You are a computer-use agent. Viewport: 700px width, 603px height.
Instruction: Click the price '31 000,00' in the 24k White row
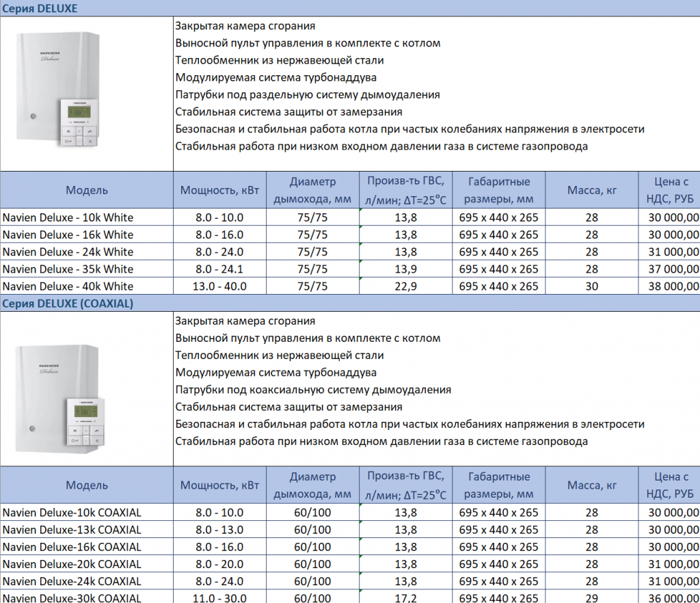[x=673, y=252]
